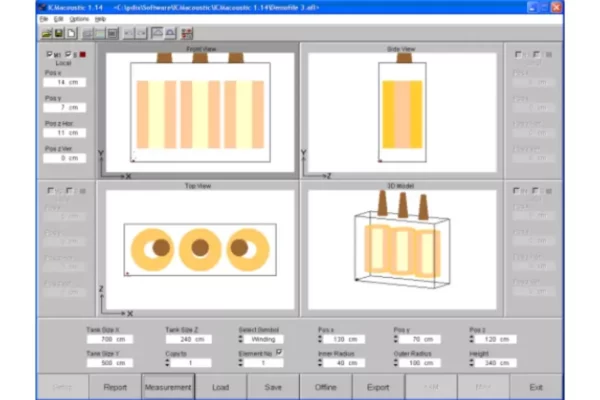600x400 pixels.
Task: Click the Local Pos x 14 cm field
Action: pos(65,82)
